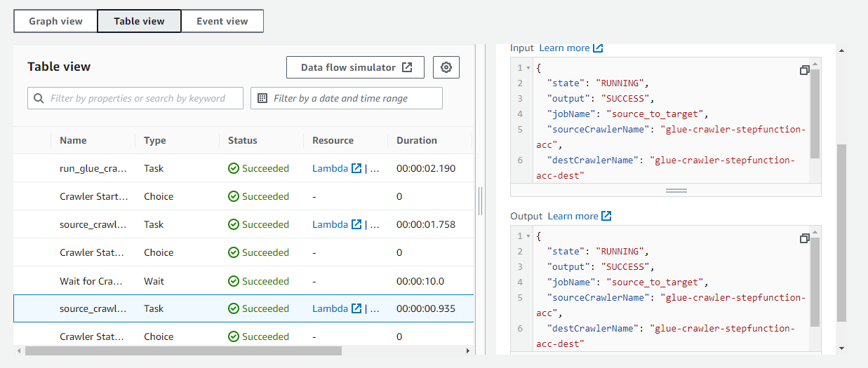Viewport: 868px width, 368px height.
Task: Switch to the Graph view tab
Action: tap(55, 21)
